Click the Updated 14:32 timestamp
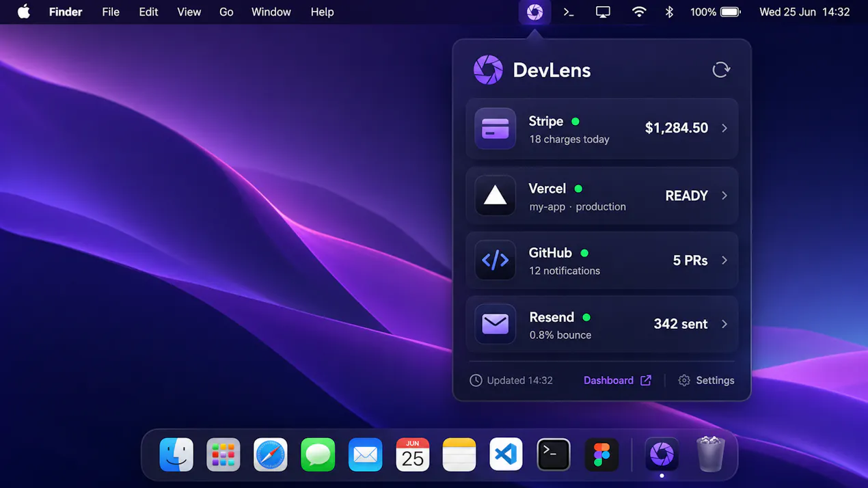This screenshot has width=868, height=488. 520,381
